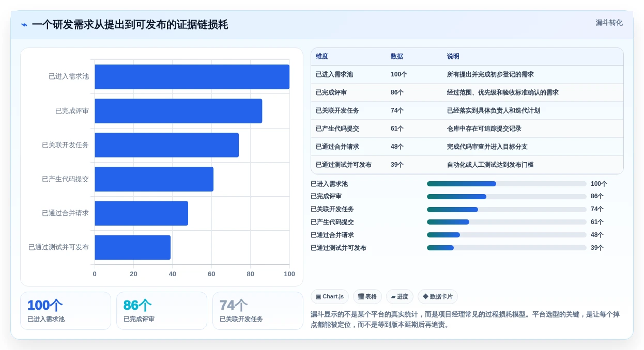This screenshot has height=350, width=644.
Task: Click description 经过范围、优先级和验收标准确认的需求
Action: [x=503, y=92]
